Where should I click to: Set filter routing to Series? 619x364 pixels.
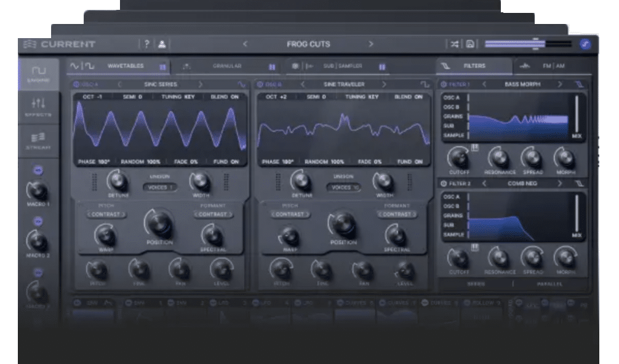coord(476,284)
